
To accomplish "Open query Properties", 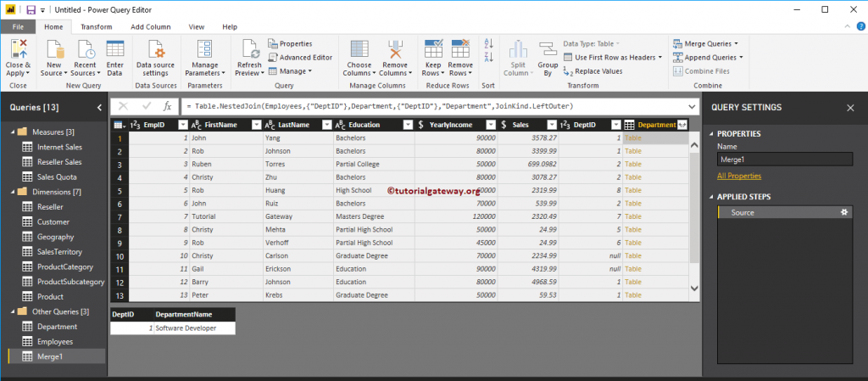I will pyautogui.click(x=290, y=44).
